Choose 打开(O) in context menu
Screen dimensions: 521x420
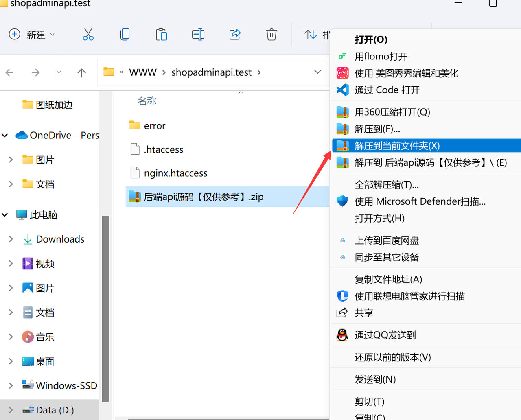tap(425, 39)
